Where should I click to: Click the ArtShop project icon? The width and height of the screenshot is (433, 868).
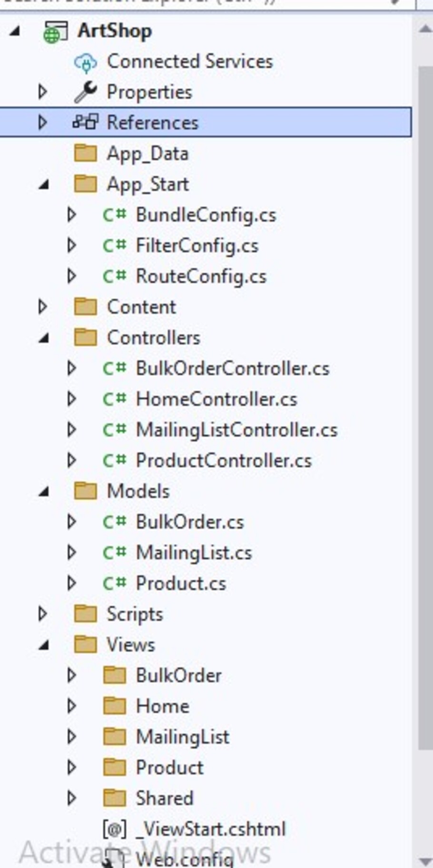[x=55, y=30]
